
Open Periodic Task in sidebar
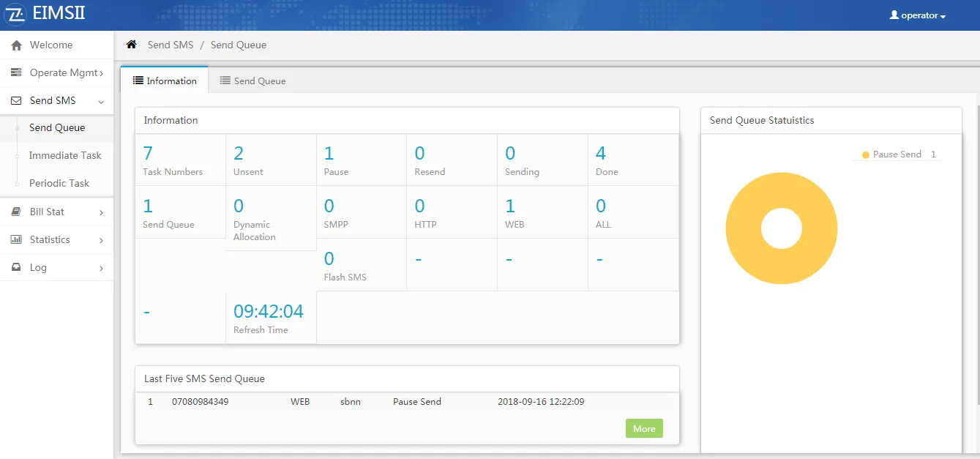[x=59, y=183]
